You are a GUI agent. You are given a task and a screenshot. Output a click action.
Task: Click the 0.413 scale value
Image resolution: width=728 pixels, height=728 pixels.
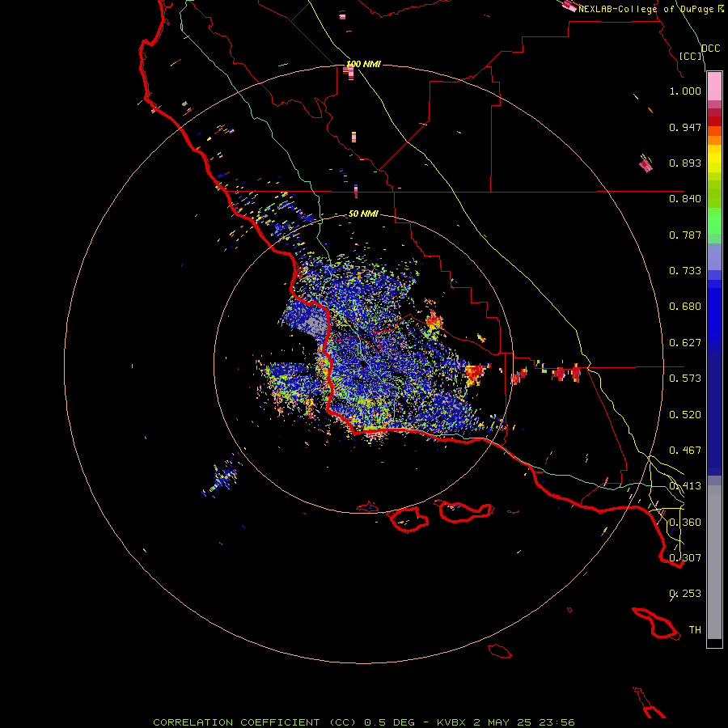tap(685, 486)
